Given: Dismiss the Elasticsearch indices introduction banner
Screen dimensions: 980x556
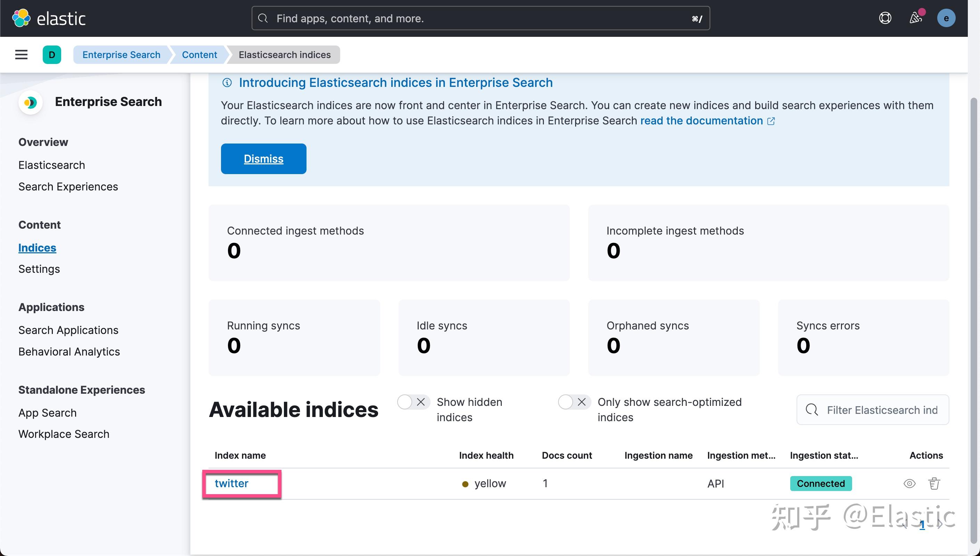Looking at the screenshot, I should point(263,158).
